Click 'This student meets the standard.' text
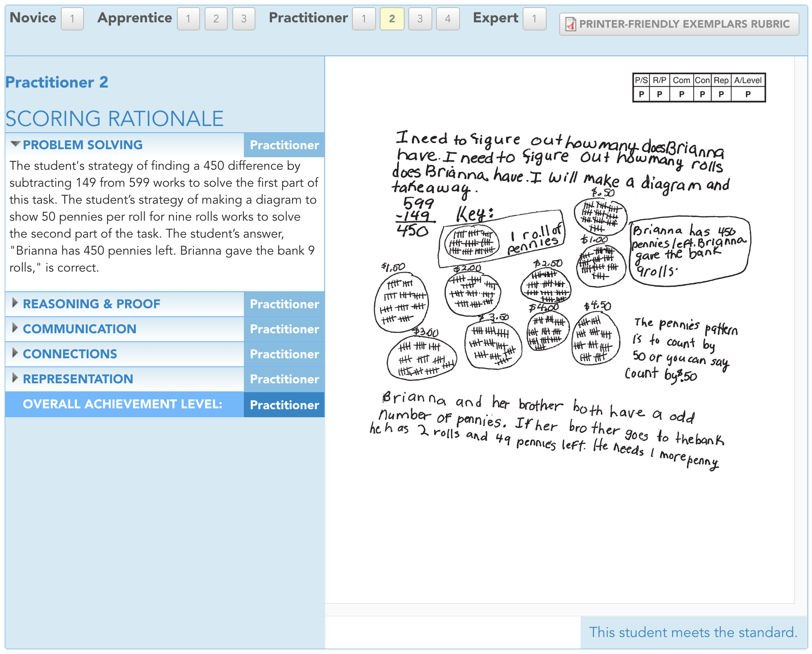 [693, 632]
